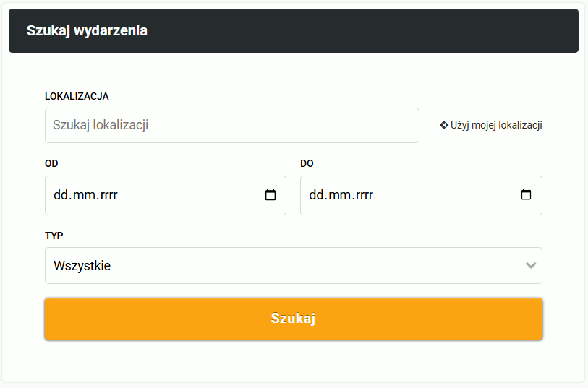Click the DO field label

[307, 164]
